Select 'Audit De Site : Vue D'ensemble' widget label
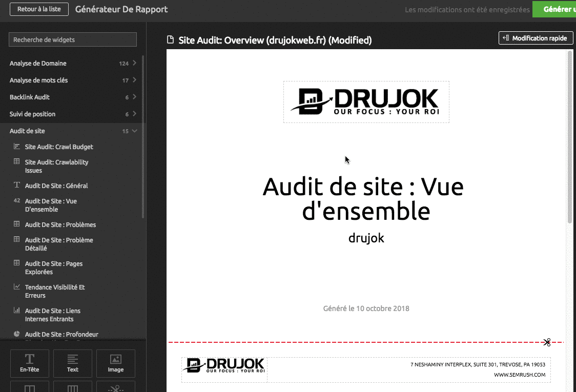The width and height of the screenshot is (576, 392). 51,205
